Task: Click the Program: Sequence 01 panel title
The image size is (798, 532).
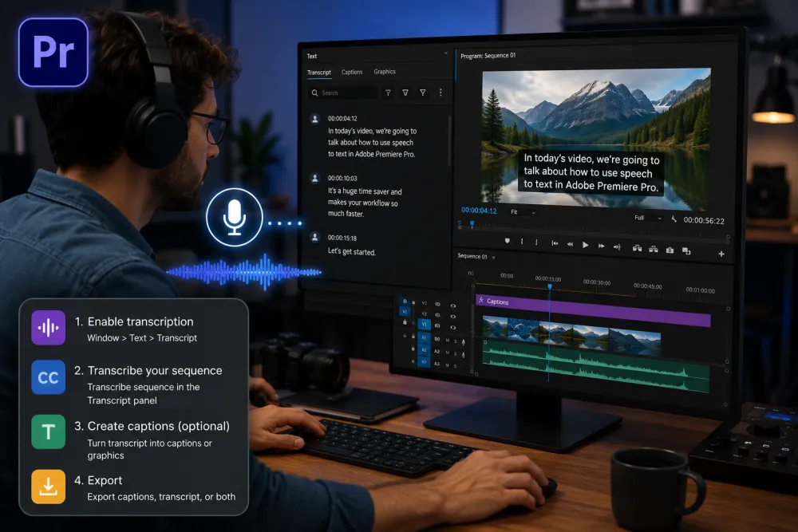Action: pyautogui.click(x=488, y=56)
